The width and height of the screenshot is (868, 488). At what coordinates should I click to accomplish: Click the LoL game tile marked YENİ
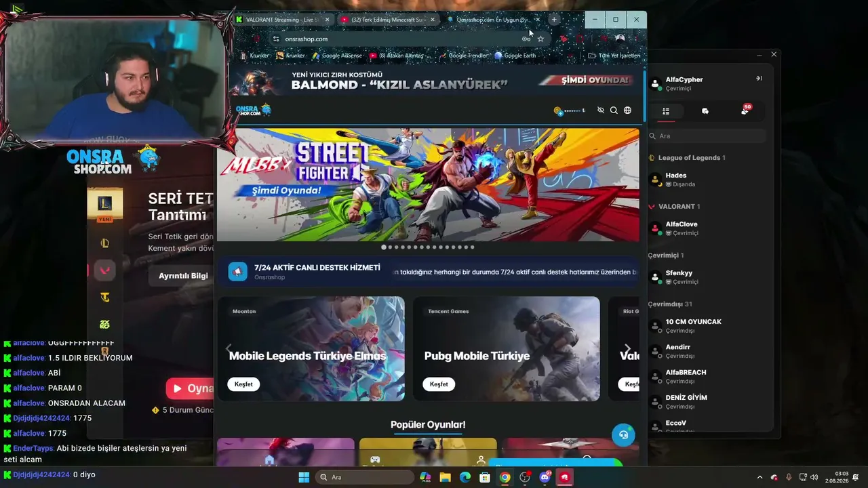104,205
